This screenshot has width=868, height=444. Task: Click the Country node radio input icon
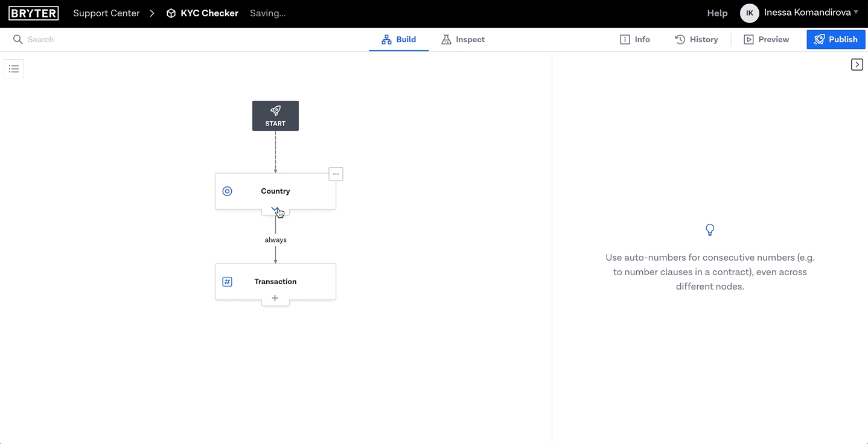228,191
